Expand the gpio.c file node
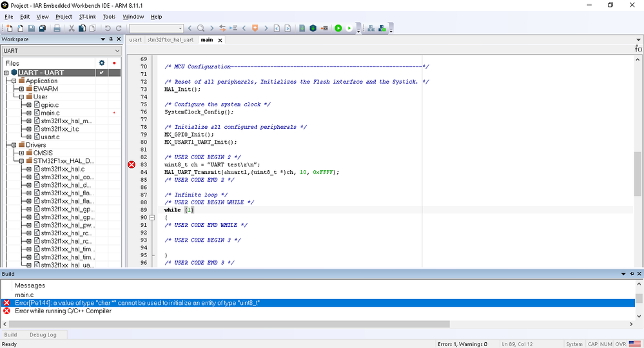This screenshot has width=644, height=348. pos(29,104)
